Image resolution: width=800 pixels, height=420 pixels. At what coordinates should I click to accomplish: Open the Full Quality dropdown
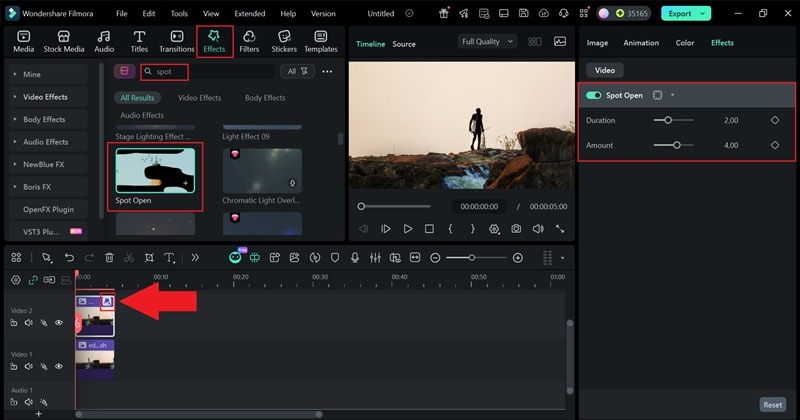487,42
